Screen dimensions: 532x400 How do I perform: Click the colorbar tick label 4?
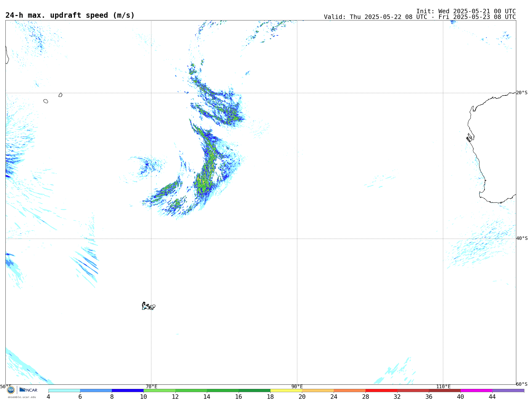pos(48,397)
